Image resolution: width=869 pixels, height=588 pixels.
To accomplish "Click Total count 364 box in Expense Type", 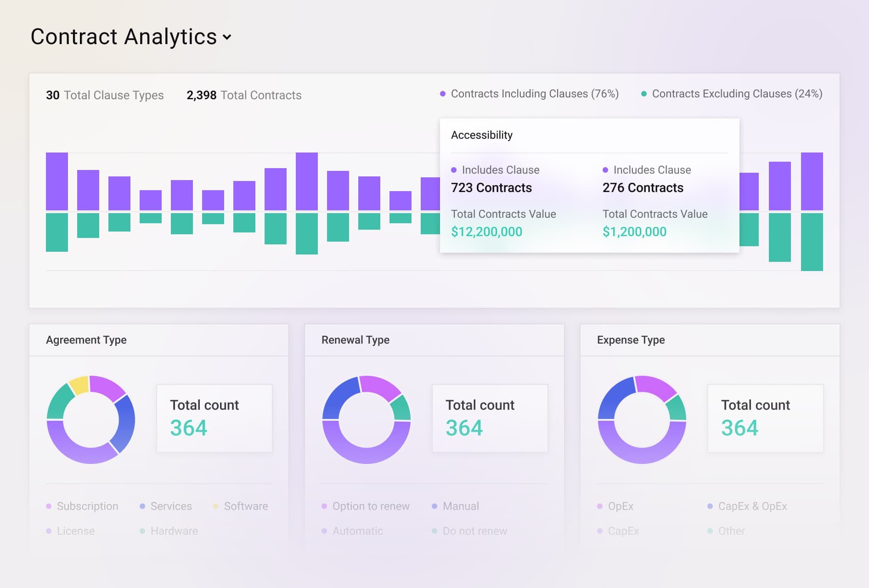I will [x=766, y=418].
